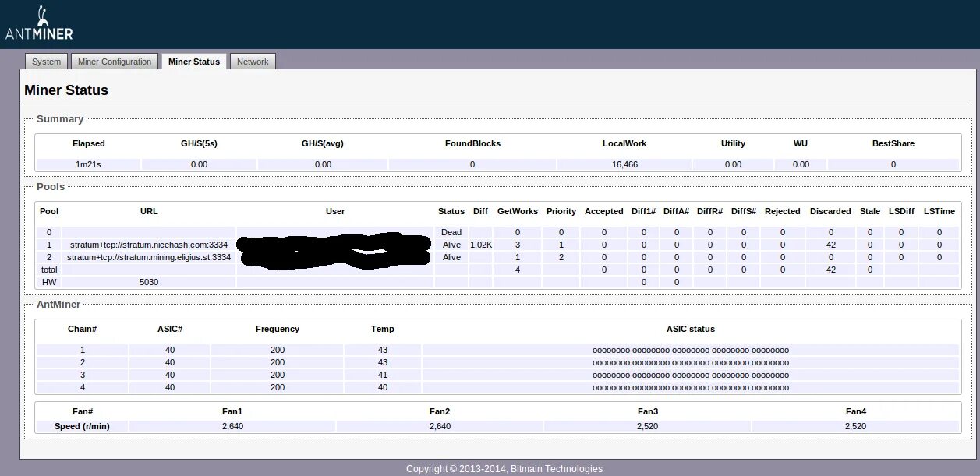Click the URL column header
The width and height of the screenshot is (980, 476).
click(x=149, y=211)
